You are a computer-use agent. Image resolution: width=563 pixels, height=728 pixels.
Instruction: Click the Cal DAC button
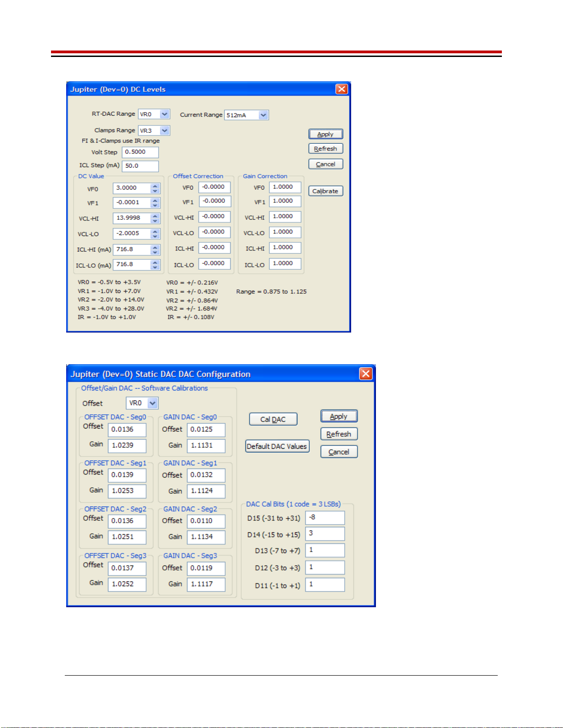[273, 419]
